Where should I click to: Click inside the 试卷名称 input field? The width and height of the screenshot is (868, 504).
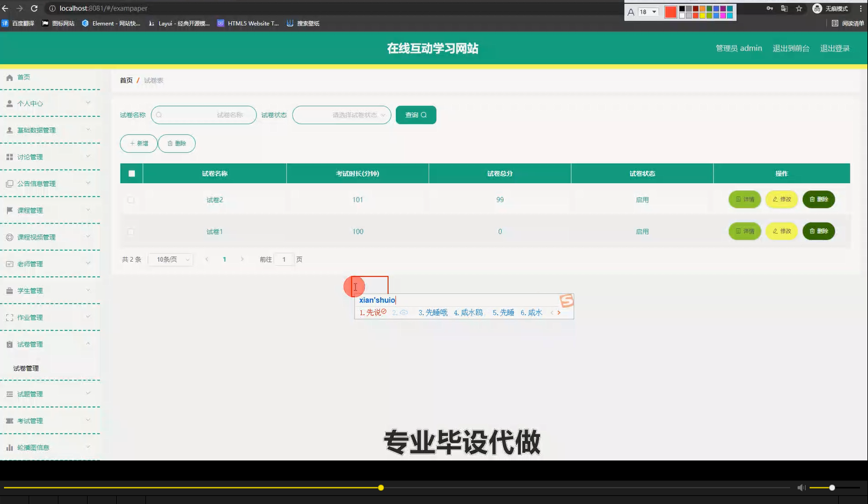click(206, 115)
